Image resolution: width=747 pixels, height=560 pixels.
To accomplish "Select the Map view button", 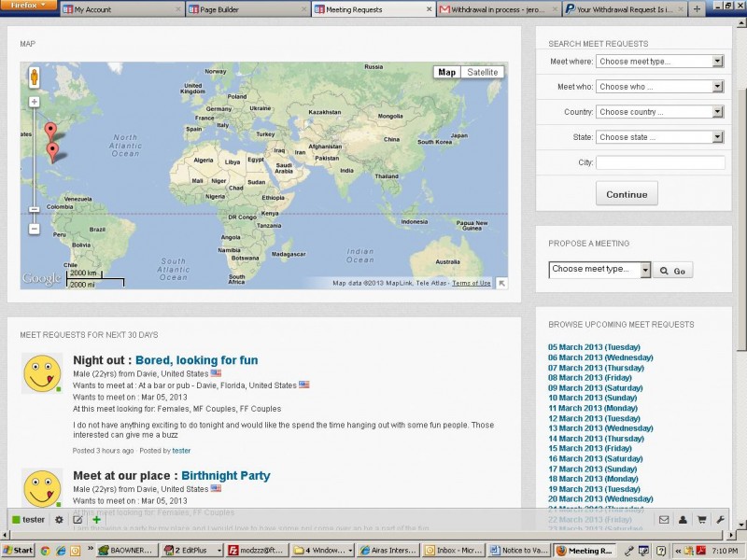I will (x=447, y=72).
